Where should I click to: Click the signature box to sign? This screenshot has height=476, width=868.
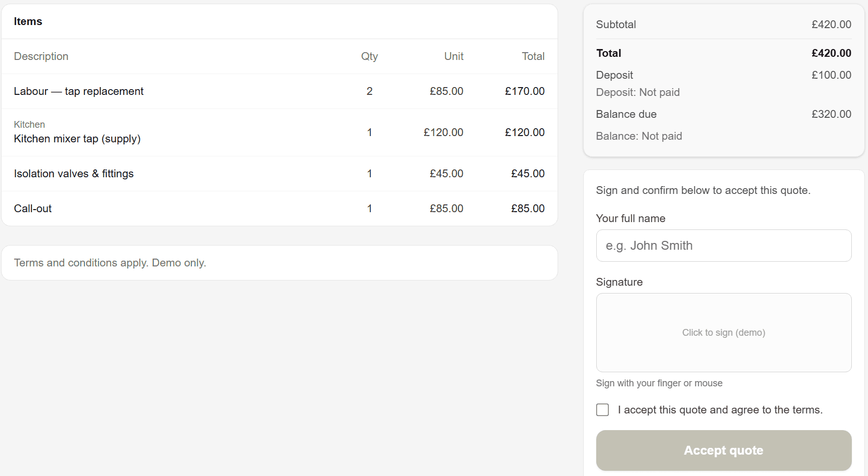click(x=724, y=333)
